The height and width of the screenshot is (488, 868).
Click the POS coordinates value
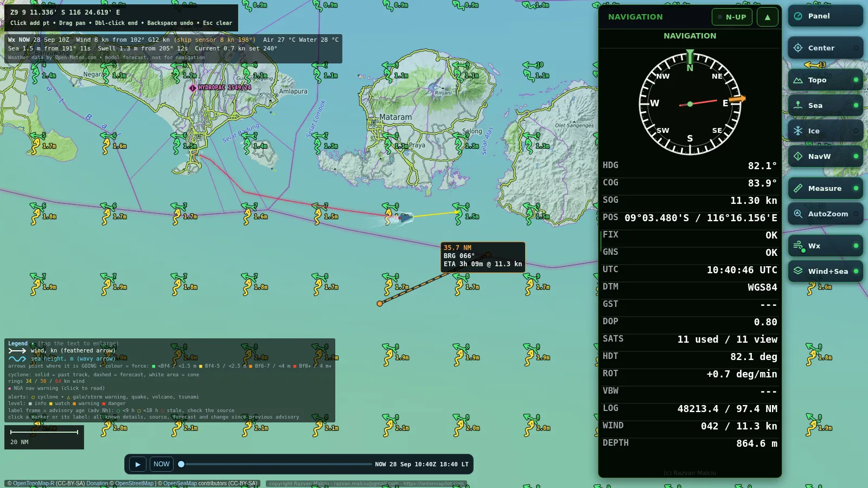click(x=700, y=218)
